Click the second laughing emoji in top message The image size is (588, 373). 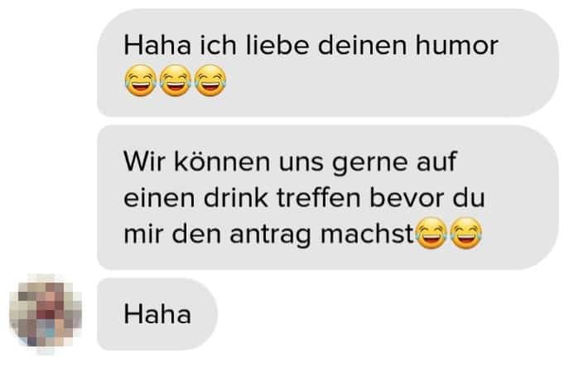175,80
